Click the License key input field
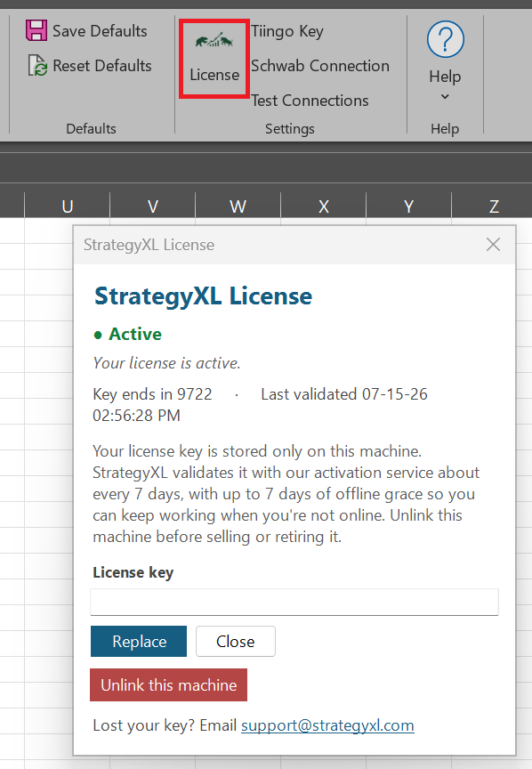532x769 pixels. pos(294,602)
